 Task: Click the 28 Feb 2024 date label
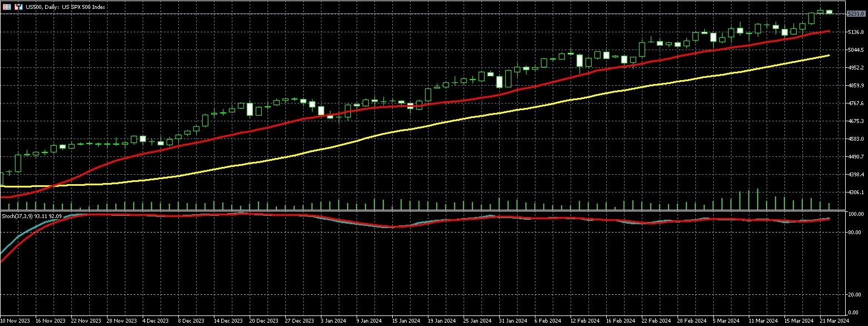[x=691, y=321]
